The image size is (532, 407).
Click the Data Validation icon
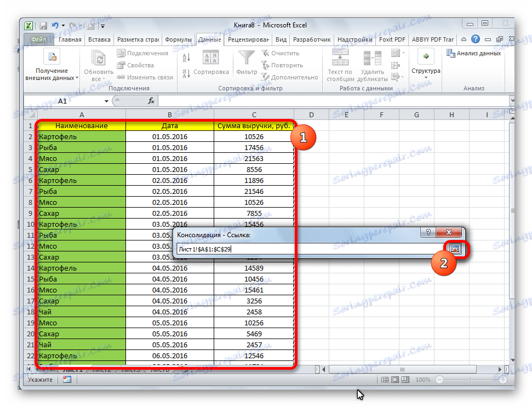click(395, 53)
